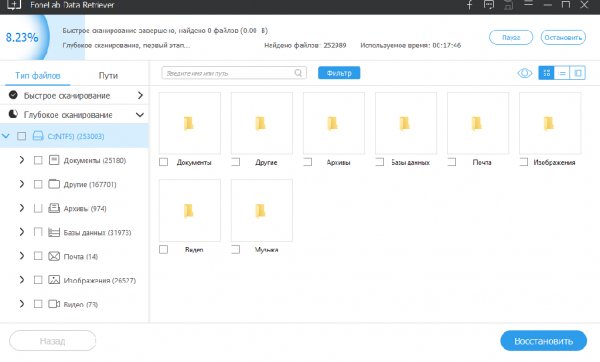Click the search magnifier icon
Image resolution: width=600 pixels, height=362 pixels.
[298, 73]
